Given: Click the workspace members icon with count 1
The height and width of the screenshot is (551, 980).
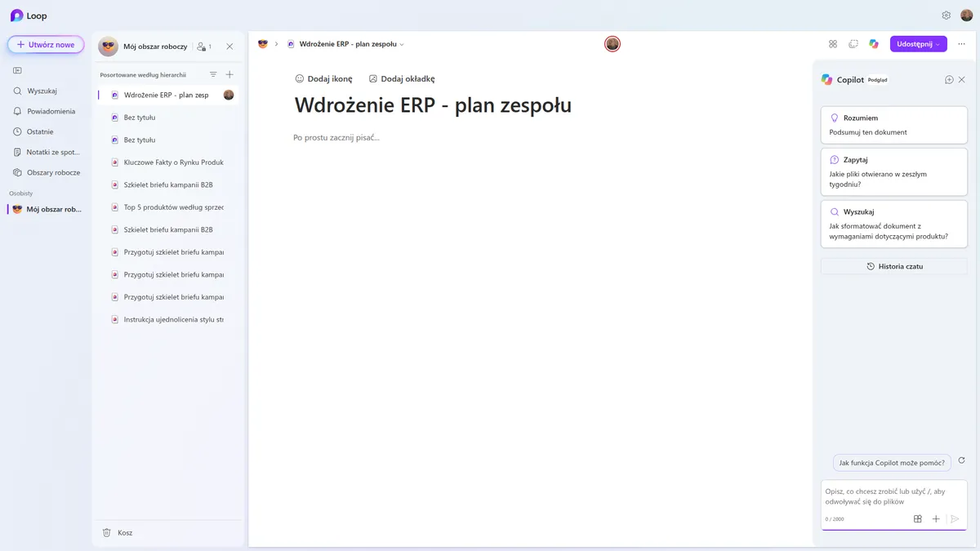Looking at the screenshot, I should tap(204, 47).
